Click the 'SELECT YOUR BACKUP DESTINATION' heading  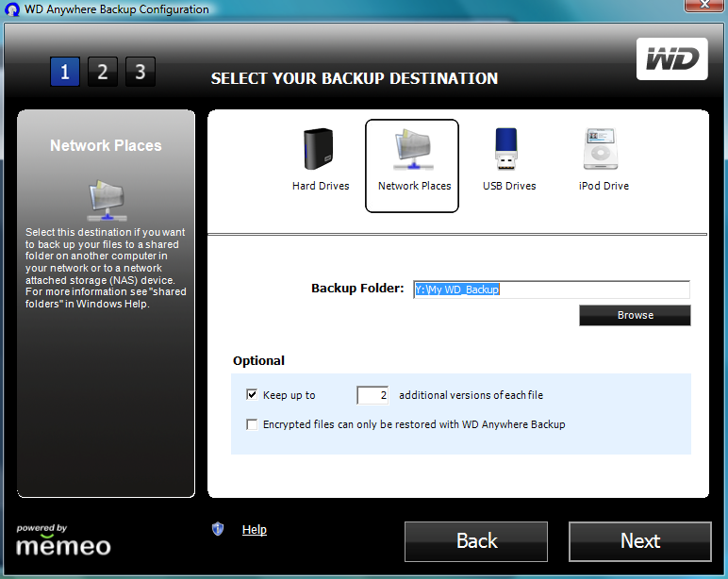355,78
